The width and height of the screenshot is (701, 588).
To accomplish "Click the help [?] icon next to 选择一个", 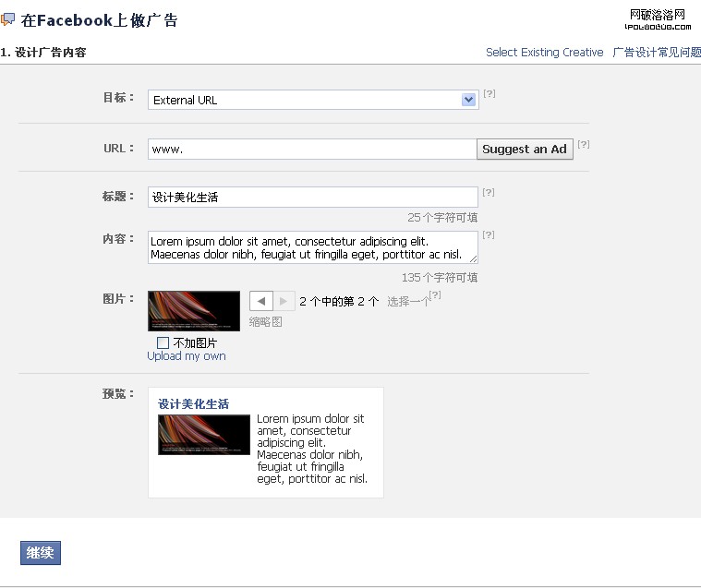I will [x=435, y=294].
